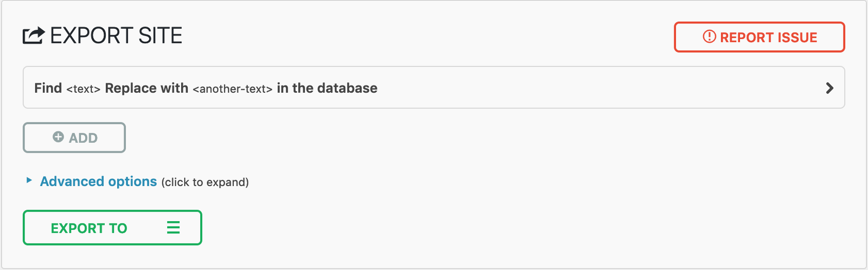Click the "(click to expand)" hint text
Screen dimensions: 868x270
(x=205, y=182)
